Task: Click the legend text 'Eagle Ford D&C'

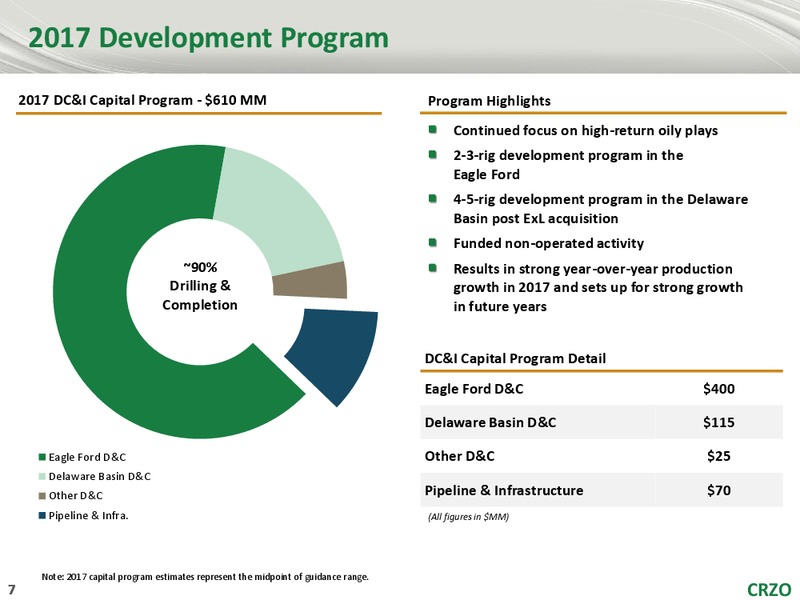Action: [x=87, y=457]
